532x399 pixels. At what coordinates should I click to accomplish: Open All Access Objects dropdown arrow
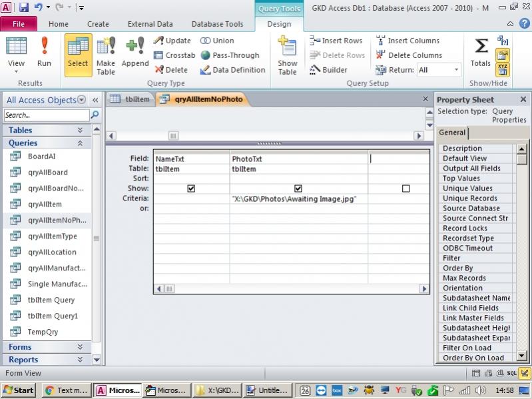click(81, 100)
